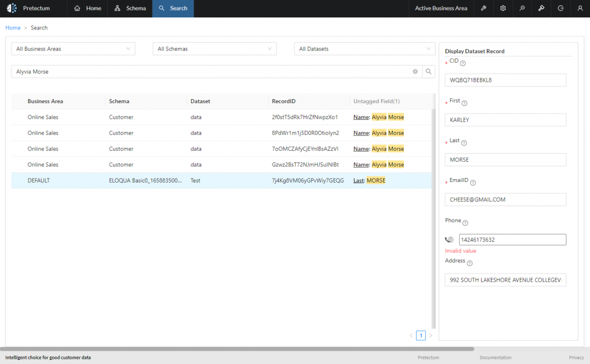The width and height of the screenshot is (590, 364).
Task: Click the Untagged Field(1) column header
Action: [376, 101]
